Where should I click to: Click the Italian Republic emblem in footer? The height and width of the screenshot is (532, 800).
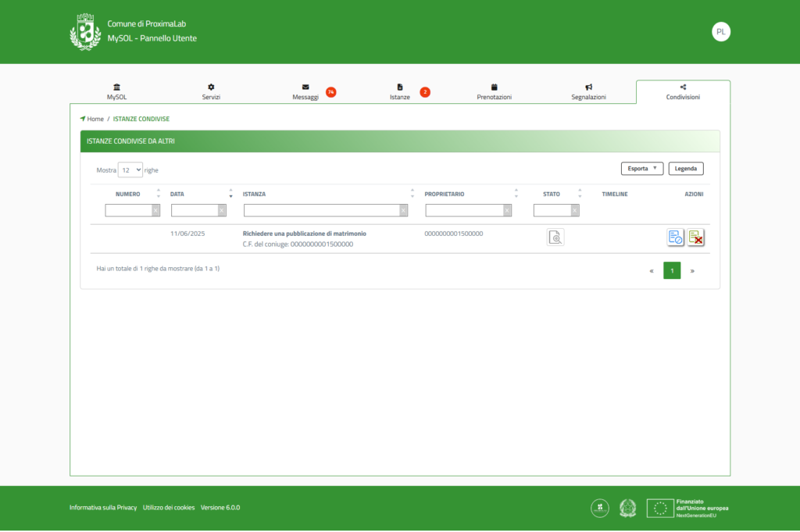[627, 508]
